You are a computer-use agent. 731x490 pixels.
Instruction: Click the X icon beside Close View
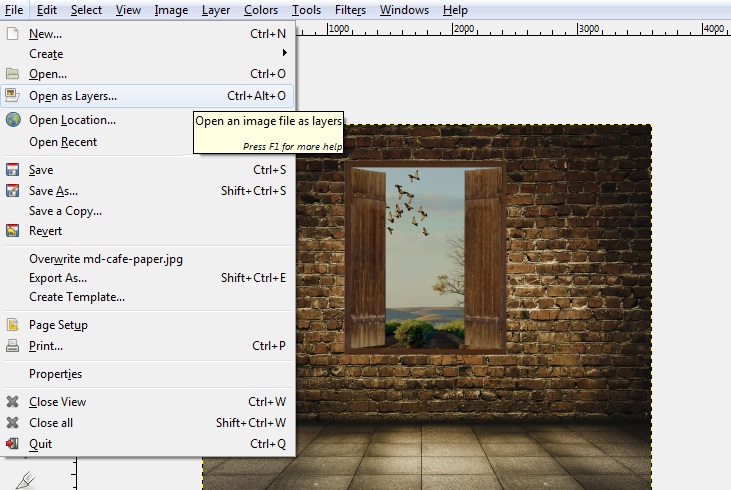(x=13, y=401)
